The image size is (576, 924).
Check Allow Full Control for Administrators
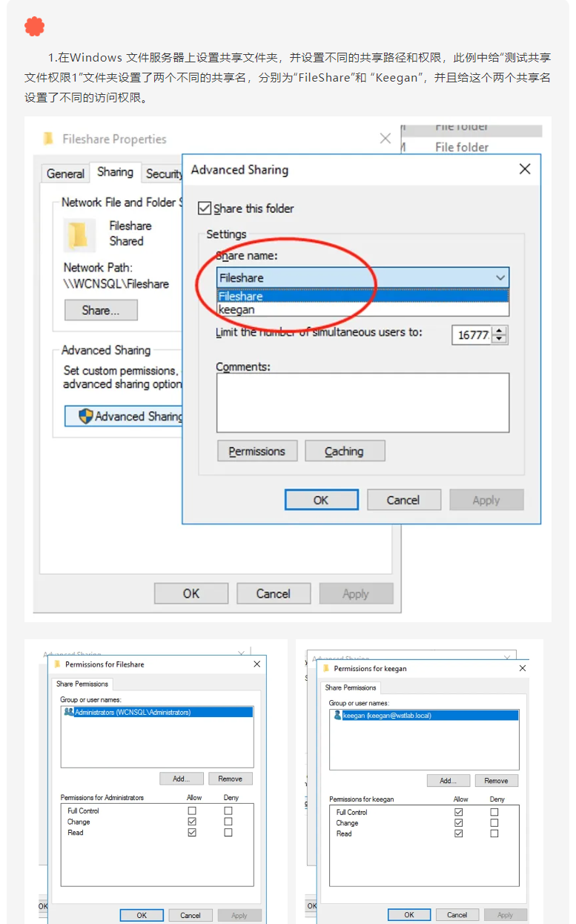(193, 811)
